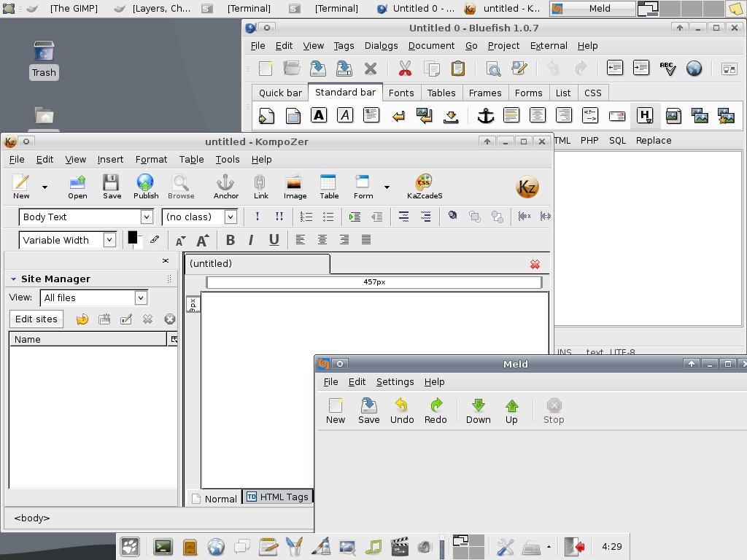Toggle strong emphasis double exclamation in KompoZer
Image resolution: width=747 pixels, height=560 pixels.
pos(279,217)
